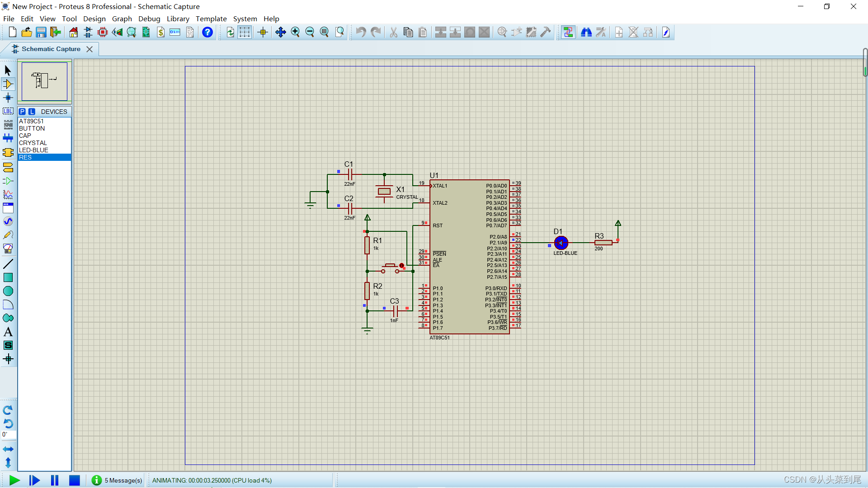
Task: Stop the simulation
Action: pyautogui.click(x=75, y=480)
